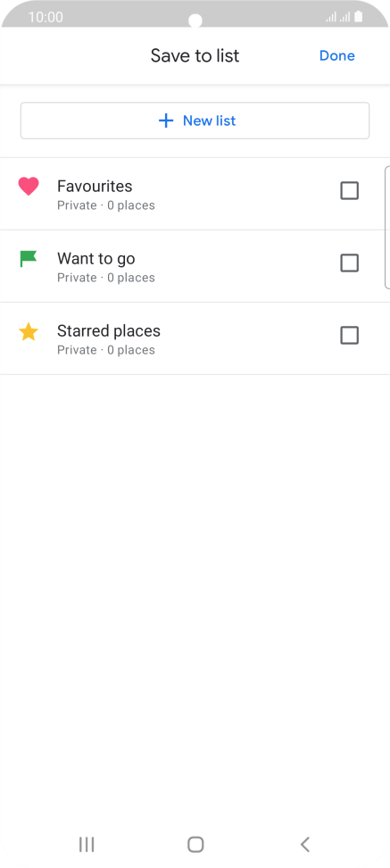This screenshot has width=390, height=868.
Task: Select the Starred places list title
Action: click(108, 331)
